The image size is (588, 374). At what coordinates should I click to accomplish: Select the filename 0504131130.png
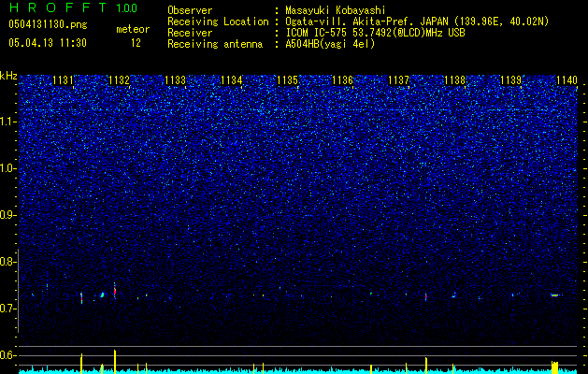tap(48, 24)
